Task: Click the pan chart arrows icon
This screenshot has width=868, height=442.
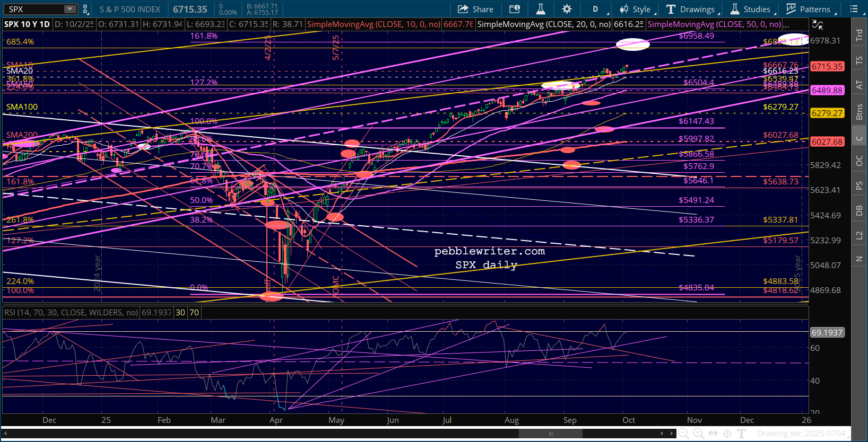Action: pos(713,434)
